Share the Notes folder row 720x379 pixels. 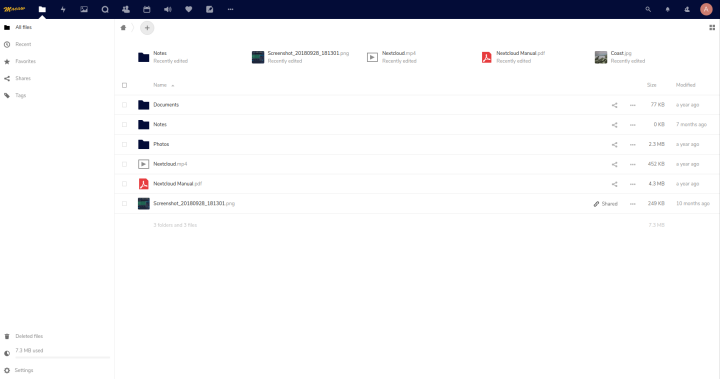[x=614, y=125]
